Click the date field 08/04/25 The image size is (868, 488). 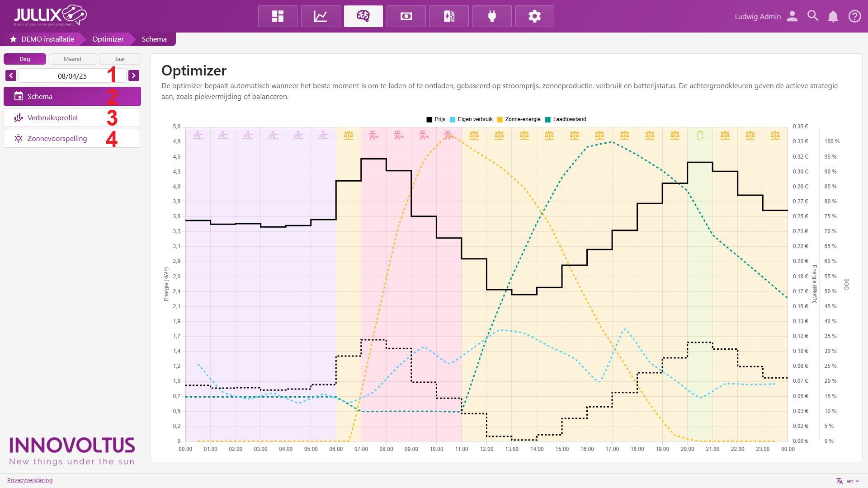tap(72, 76)
